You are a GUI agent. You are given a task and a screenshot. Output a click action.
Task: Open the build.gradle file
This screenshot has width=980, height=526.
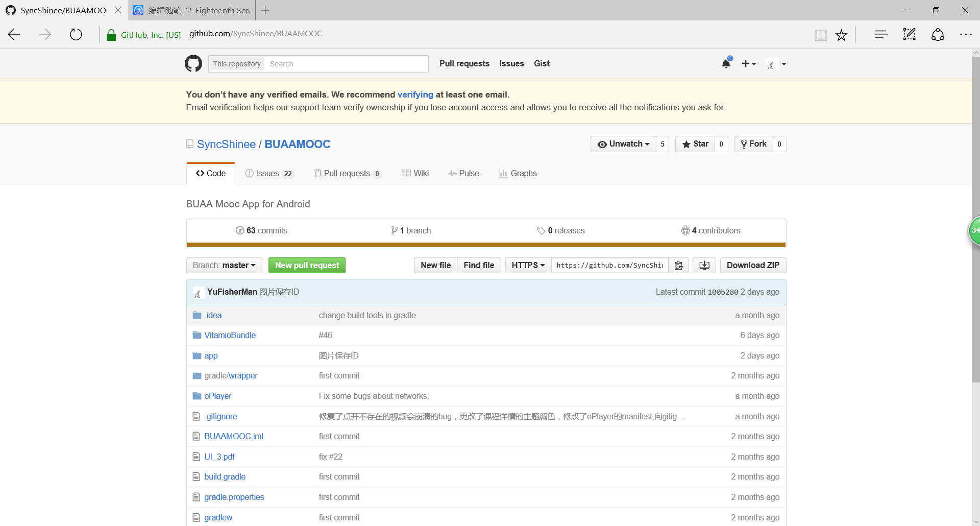(x=225, y=477)
